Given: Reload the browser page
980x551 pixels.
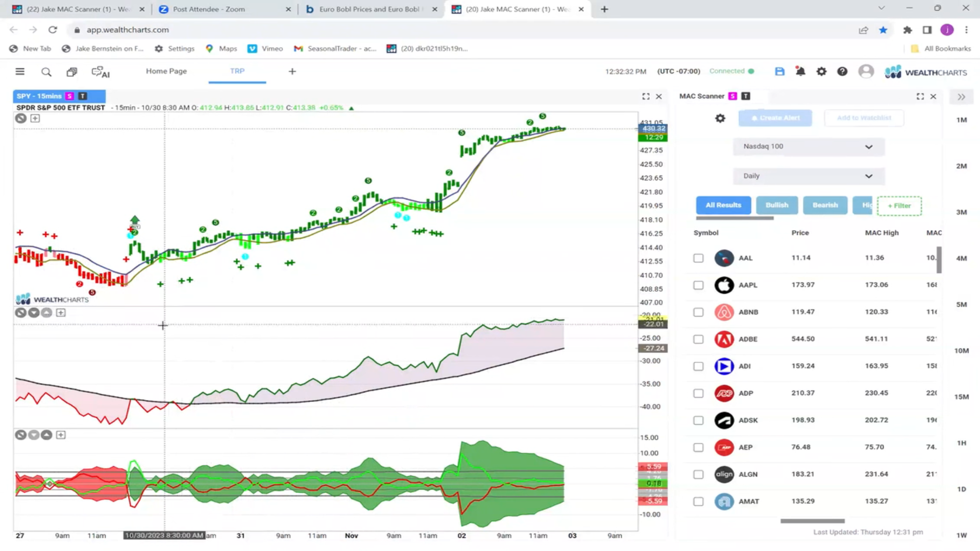Looking at the screenshot, I should [53, 30].
